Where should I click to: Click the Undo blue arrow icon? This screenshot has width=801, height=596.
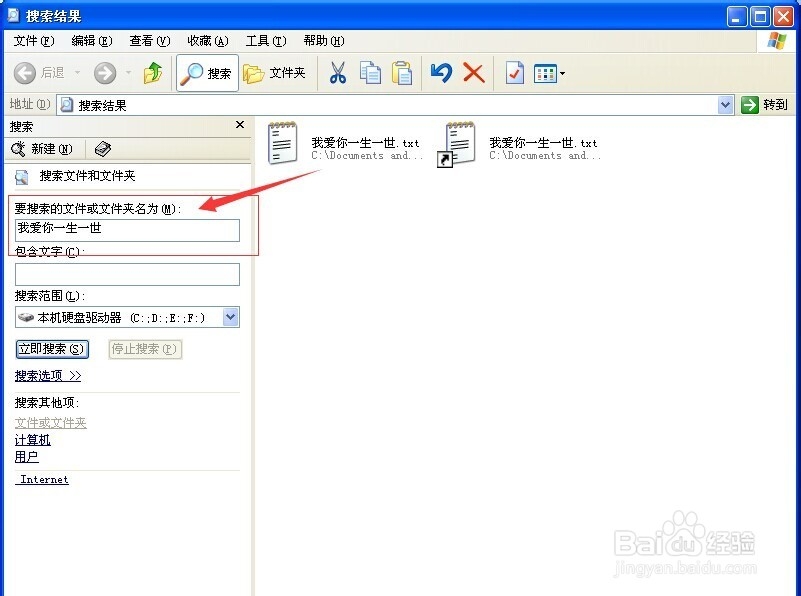coord(441,73)
